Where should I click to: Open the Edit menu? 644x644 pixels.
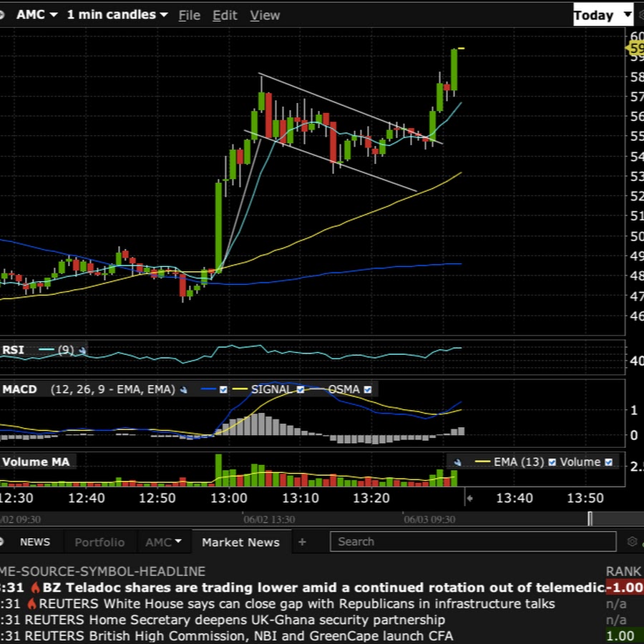pyautogui.click(x=225, y=15)
